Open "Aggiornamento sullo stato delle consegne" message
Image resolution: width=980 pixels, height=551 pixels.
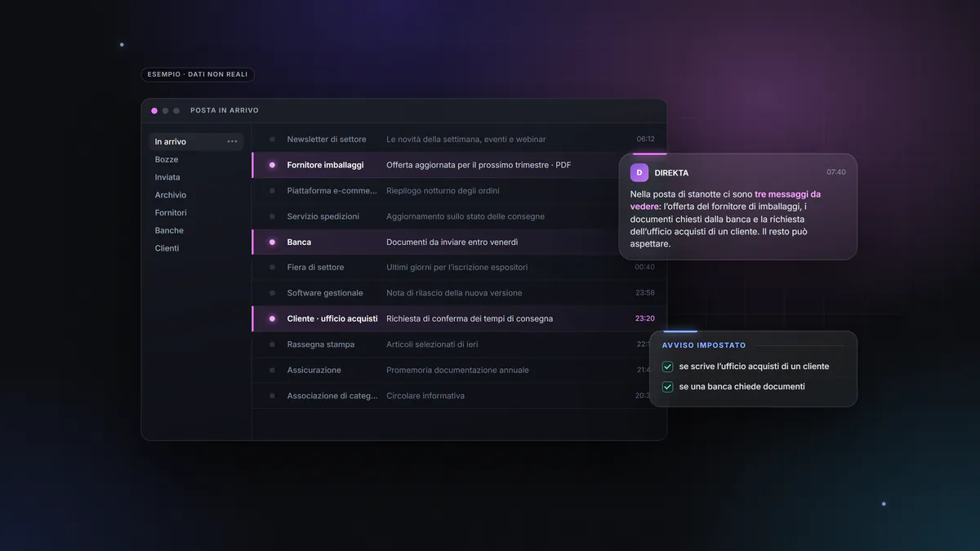(459, 216)
